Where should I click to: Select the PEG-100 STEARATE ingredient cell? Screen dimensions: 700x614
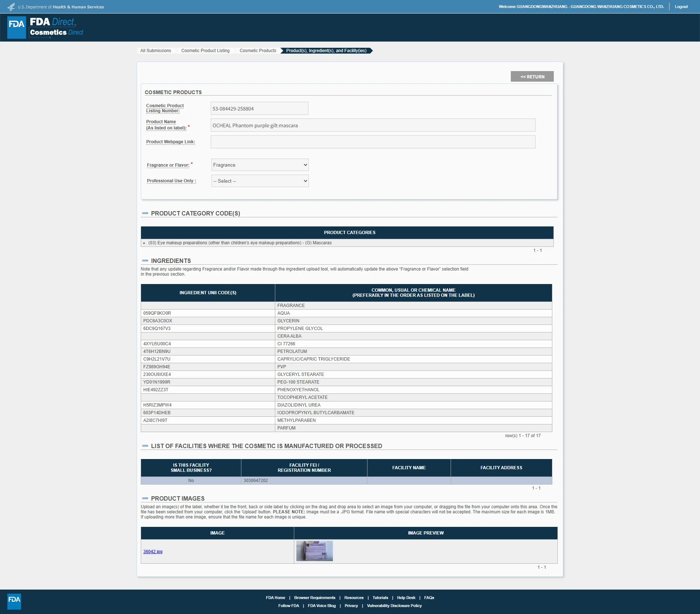(413, 382)
